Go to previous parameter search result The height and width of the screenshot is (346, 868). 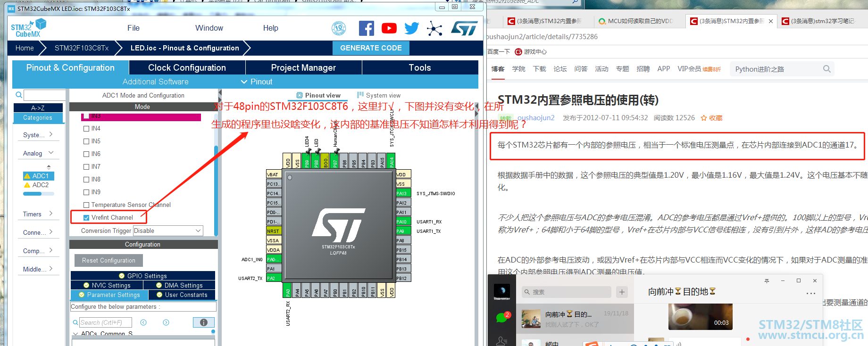pyautogui.click(x=143, y=322)
